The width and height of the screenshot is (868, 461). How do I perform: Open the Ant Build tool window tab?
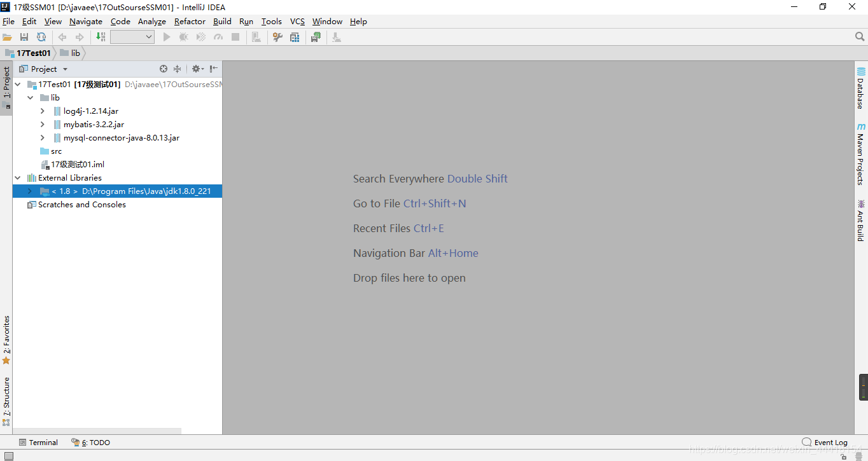tap(860, 220)
